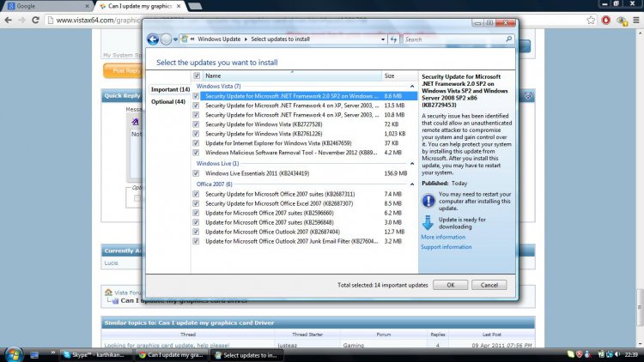Viewport: 644px width, 362px height.
Task: Uncheck Outlook 2007 Junk Email Filter update
Action: point(196,241)
